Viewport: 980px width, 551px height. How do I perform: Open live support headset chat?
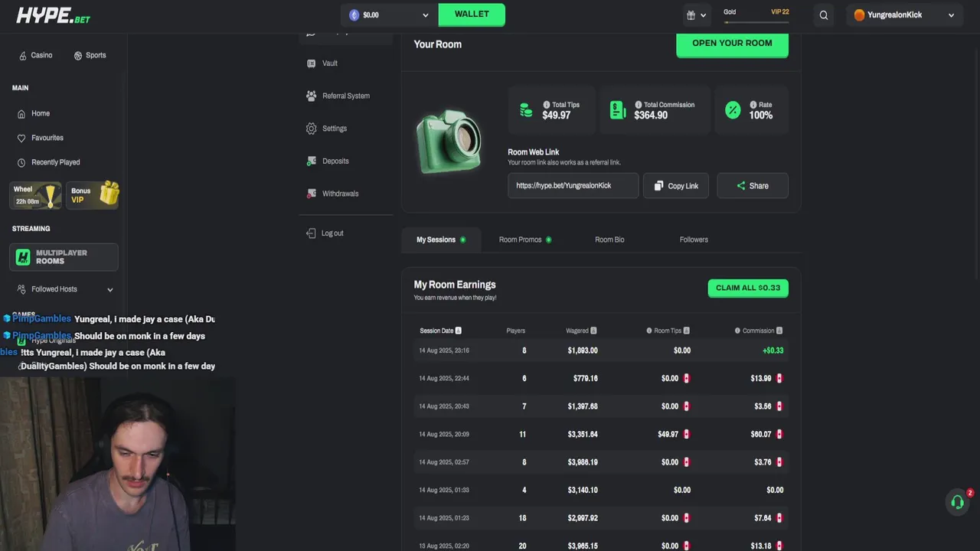(x=957, y=502)
